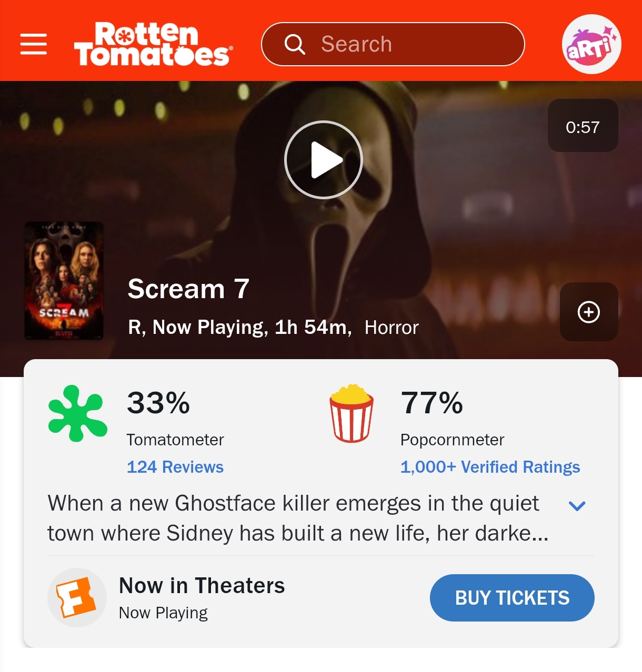Open the hamburger navigation menu
The image size is (642, 672).
click(x=34, y=44)
